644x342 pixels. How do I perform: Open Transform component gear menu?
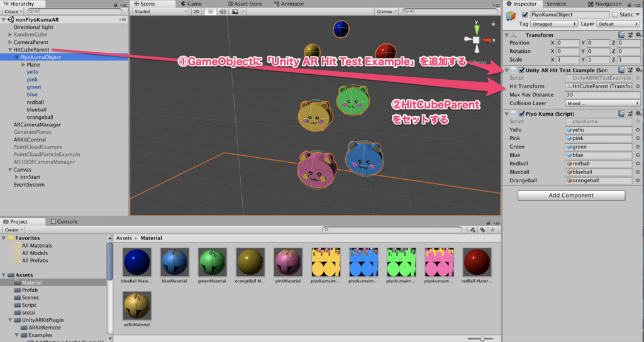click(x=638, y=35)
